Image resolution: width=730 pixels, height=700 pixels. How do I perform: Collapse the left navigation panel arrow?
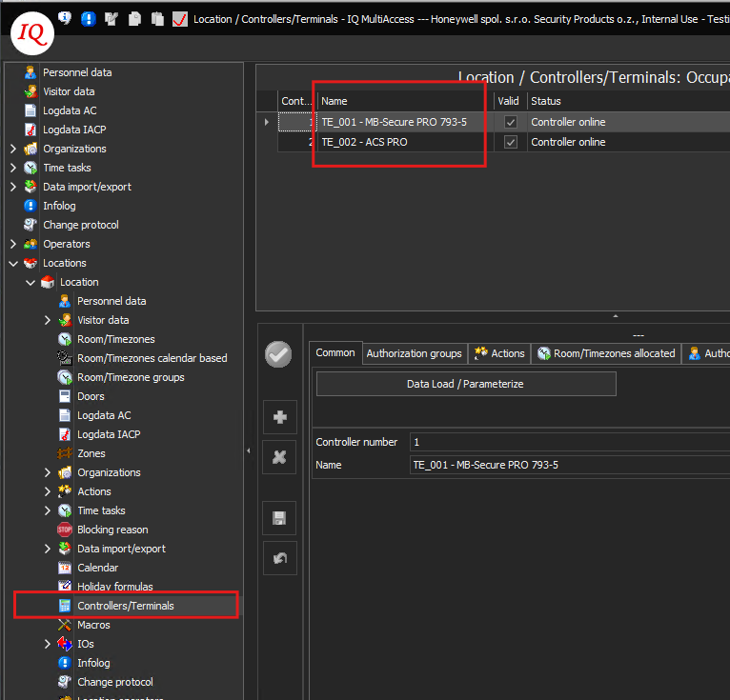[249, 450]
